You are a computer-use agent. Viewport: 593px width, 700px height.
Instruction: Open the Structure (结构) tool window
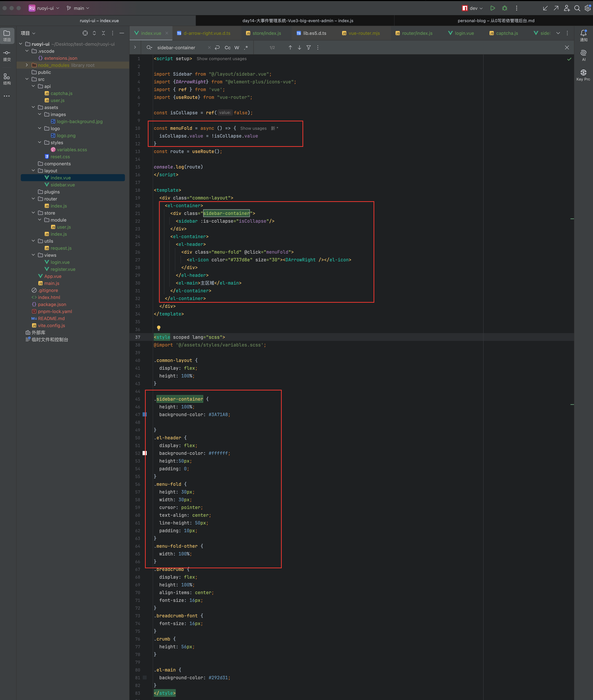(x=7, y=79)
